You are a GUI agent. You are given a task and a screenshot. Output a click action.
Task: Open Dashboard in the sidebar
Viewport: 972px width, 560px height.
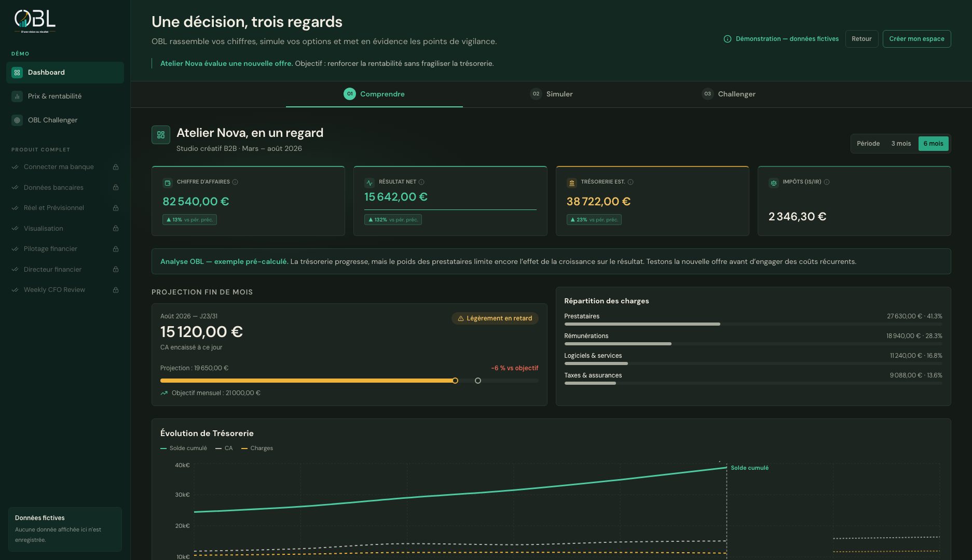[65, 73]
